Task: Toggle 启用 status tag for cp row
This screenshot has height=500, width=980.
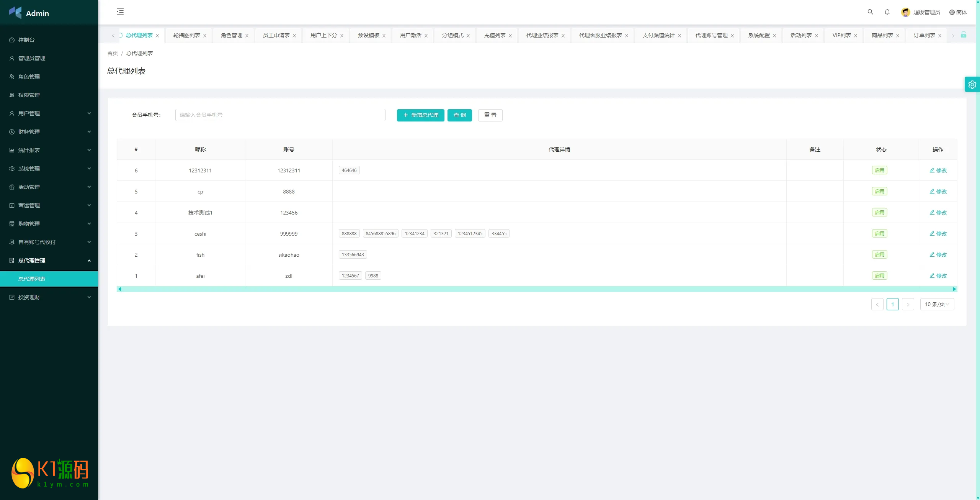Action: click(879, 192)
